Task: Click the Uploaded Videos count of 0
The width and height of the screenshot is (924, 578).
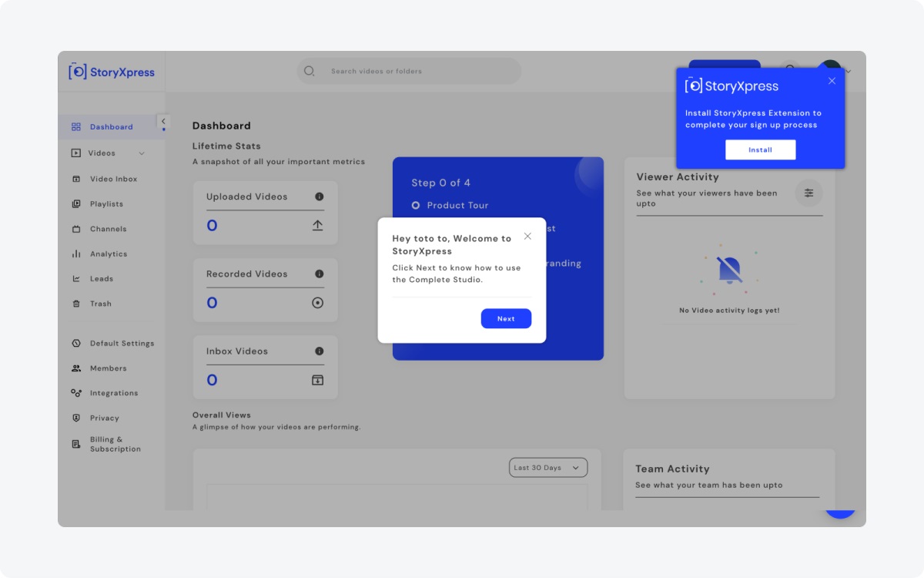Action: (x=212, y=226)
